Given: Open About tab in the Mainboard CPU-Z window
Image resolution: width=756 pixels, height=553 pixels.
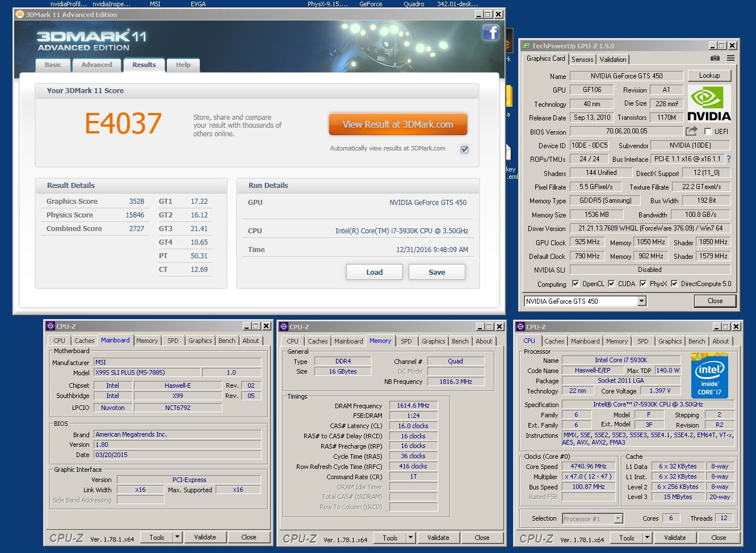Looking at the screenshot, I should (251, 341).
